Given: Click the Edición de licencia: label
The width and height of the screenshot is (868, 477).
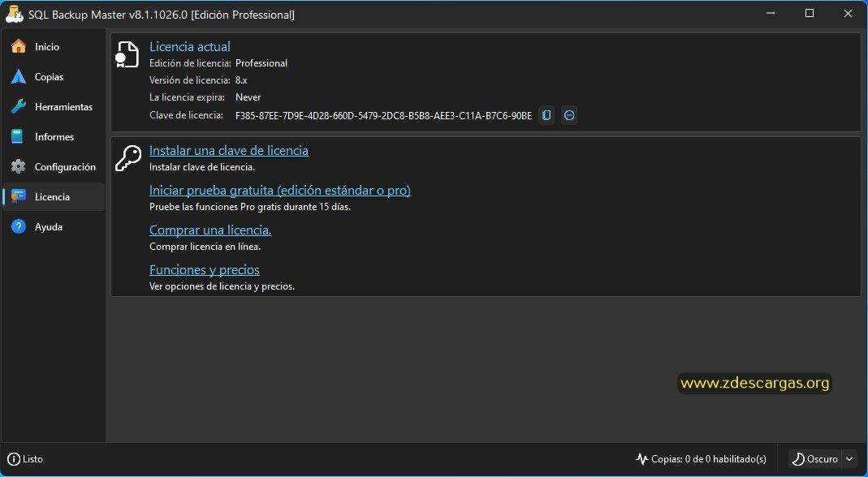Looking at the screenshot, I should pyautogui.click(x=191, y=63).
